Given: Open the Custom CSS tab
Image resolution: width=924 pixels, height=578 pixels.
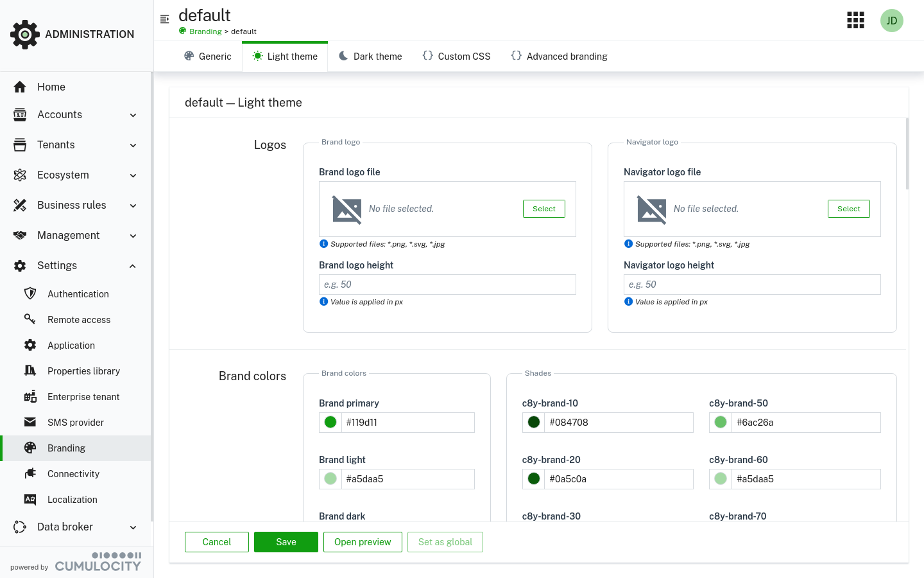Looking at the screenshot, I should [456, 56].
